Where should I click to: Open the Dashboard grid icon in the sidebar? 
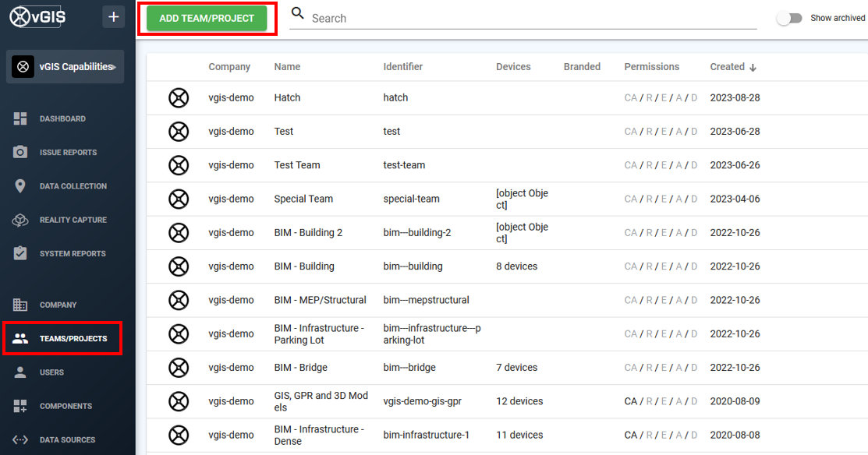[20, 118]
